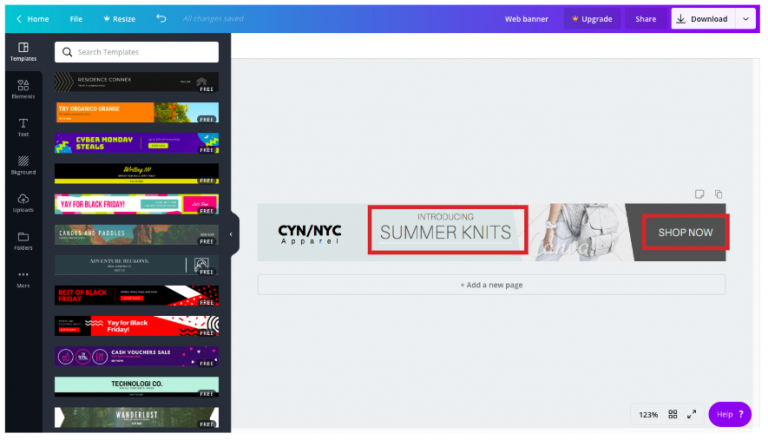Click the Share button
This screenshot has height=440, width=768.
pyautogui.click(x=646, y=19)
